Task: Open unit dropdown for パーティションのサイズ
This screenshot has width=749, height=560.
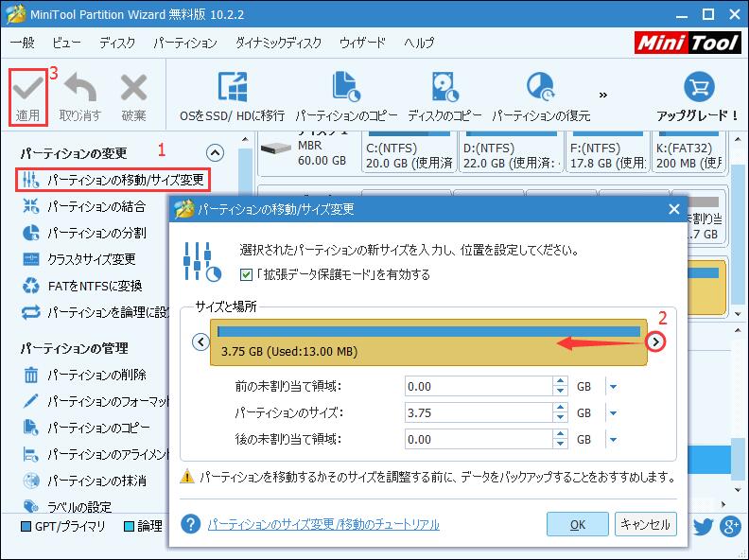Action: pyautogui.click(x=613, y=413)
